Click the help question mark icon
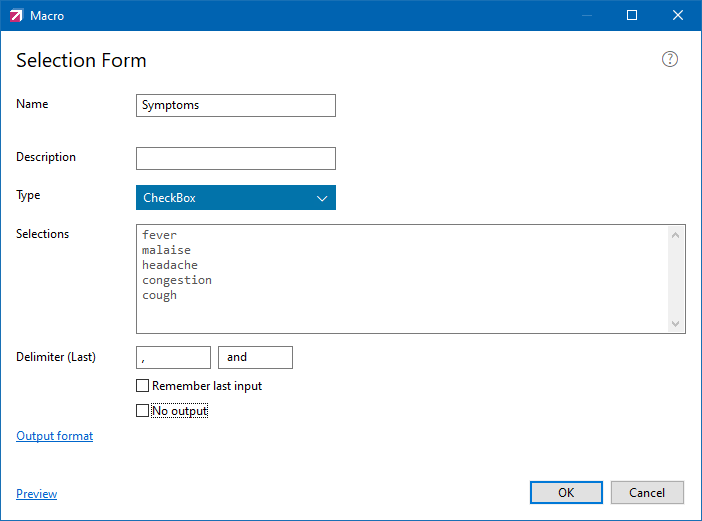 (x=670, y=59)
